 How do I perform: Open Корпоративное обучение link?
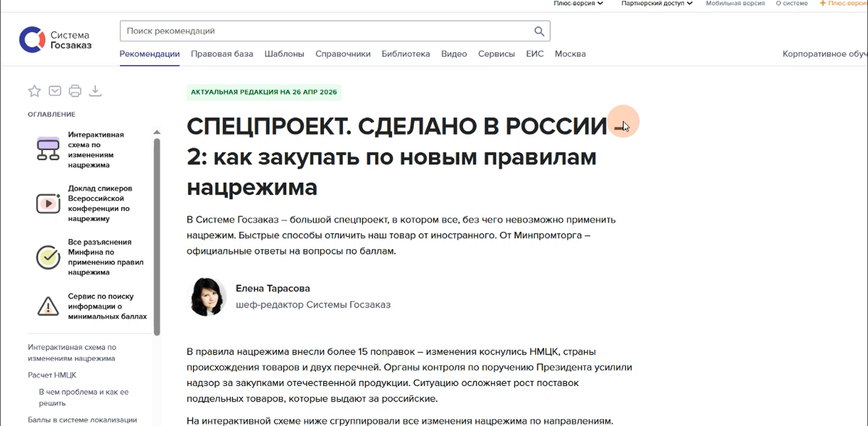point(825,54)
